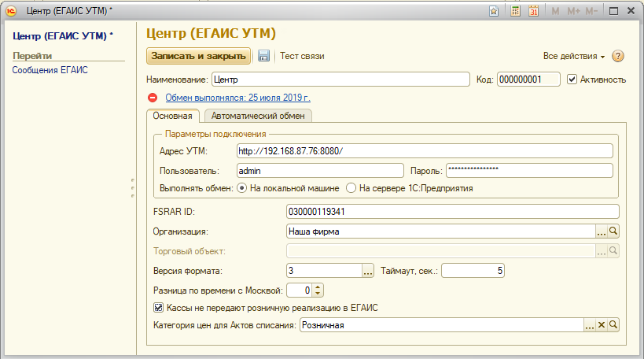Open the calculator icon in title bar

(515, 11)
